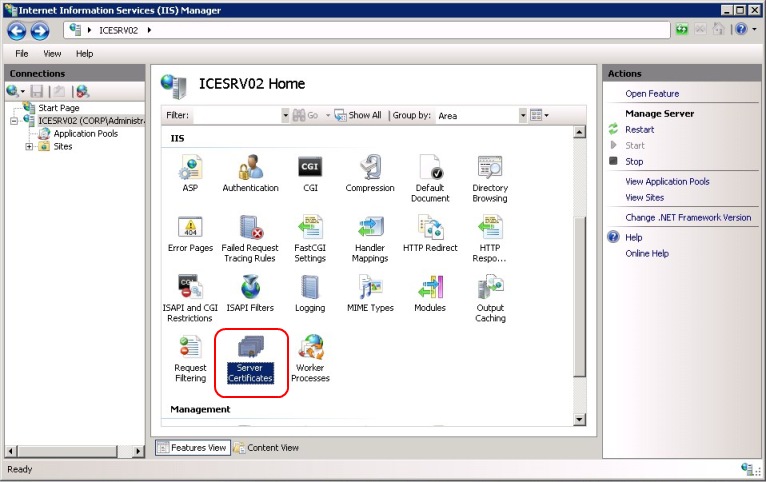The height and width of the screenshot is (482, 766).
Task: Open the Default Document feature
Action: (430, 178)
